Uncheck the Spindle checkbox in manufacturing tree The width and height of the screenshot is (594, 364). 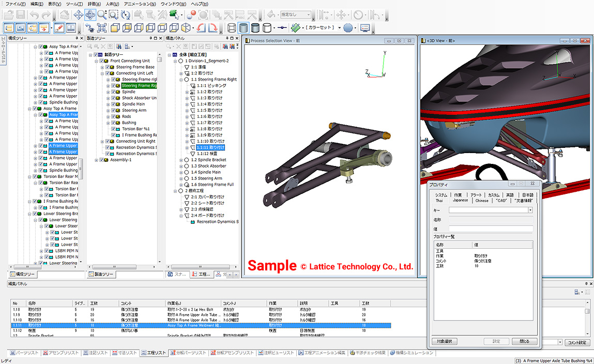(x=114, y=92)
